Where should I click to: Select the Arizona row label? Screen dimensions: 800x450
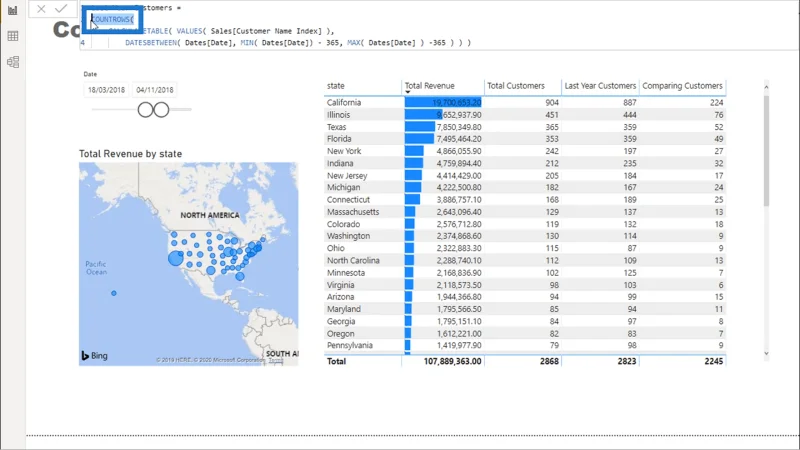(x=340, y=296)
